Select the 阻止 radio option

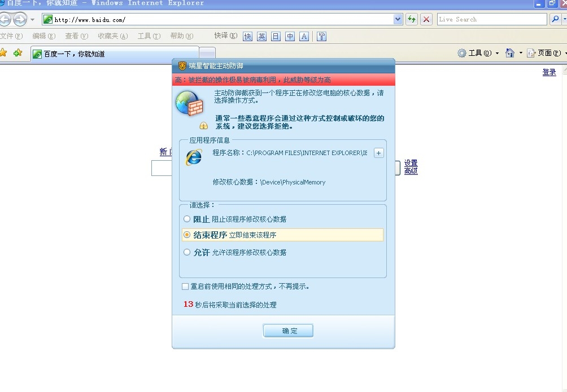[186, 219]
